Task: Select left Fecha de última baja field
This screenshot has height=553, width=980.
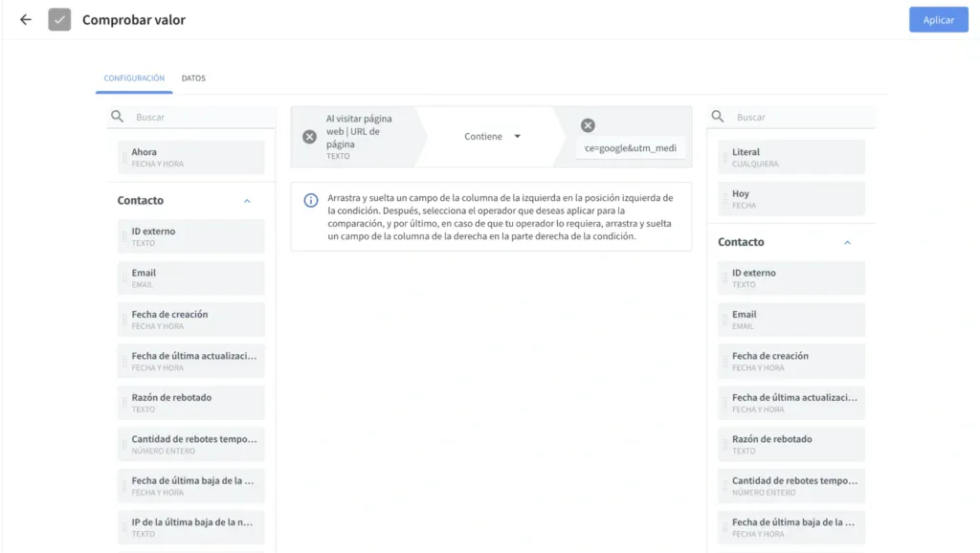Action: coord(190,485)
